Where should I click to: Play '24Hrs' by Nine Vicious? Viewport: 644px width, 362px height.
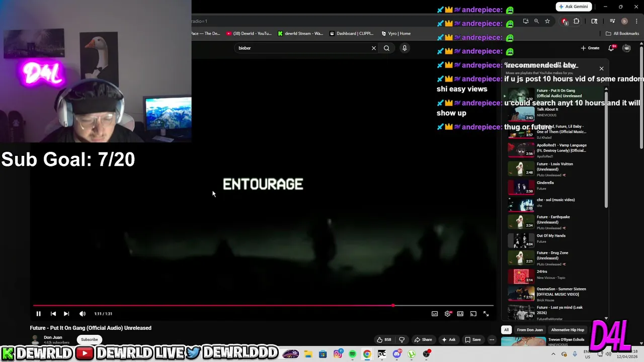tap(554, 276)
